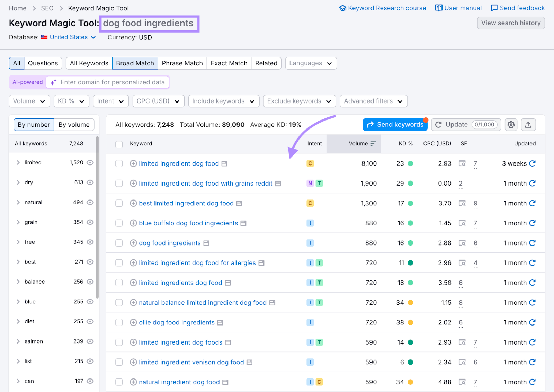
Task: Check the checkbox for dog food ingredients row
Action: [x=119, y=243]
